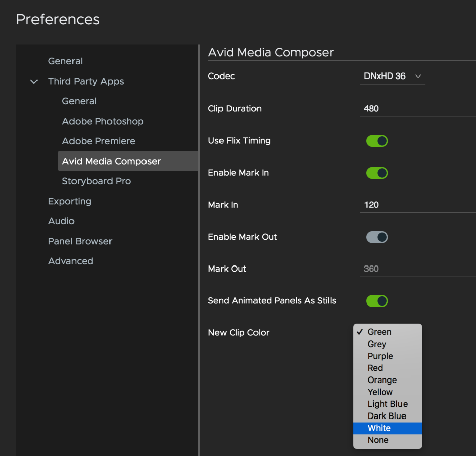
Task: Show the Panel Browser preferences
Action: coord(80,241)
